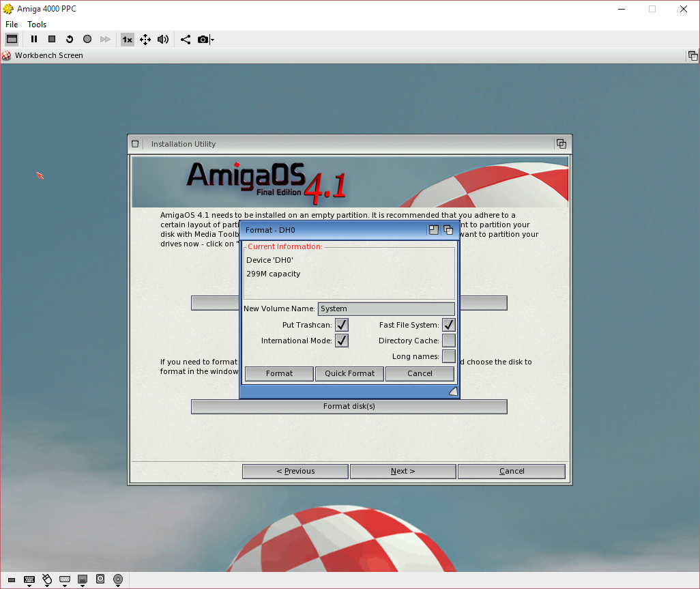Click the "299M capacity" text
Image resolution: width=700 pixels, height=589 pixels.
[273, 274]
